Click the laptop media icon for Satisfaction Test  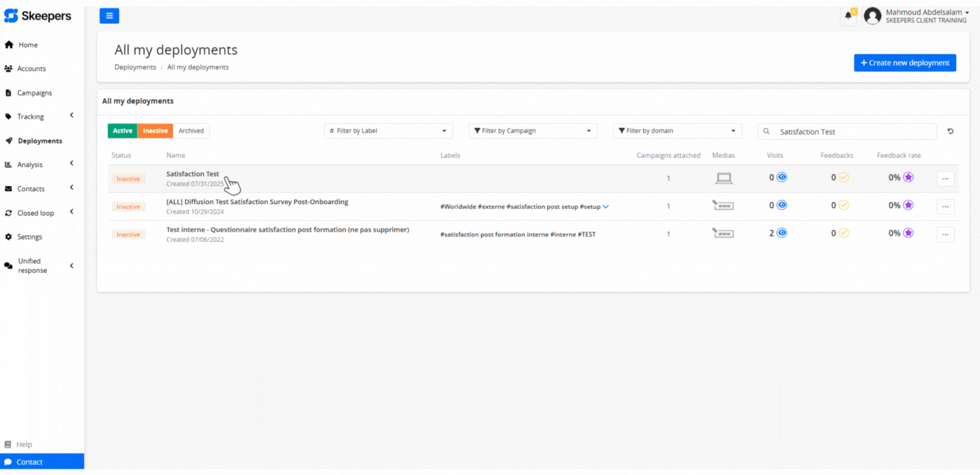pos(723,178)
